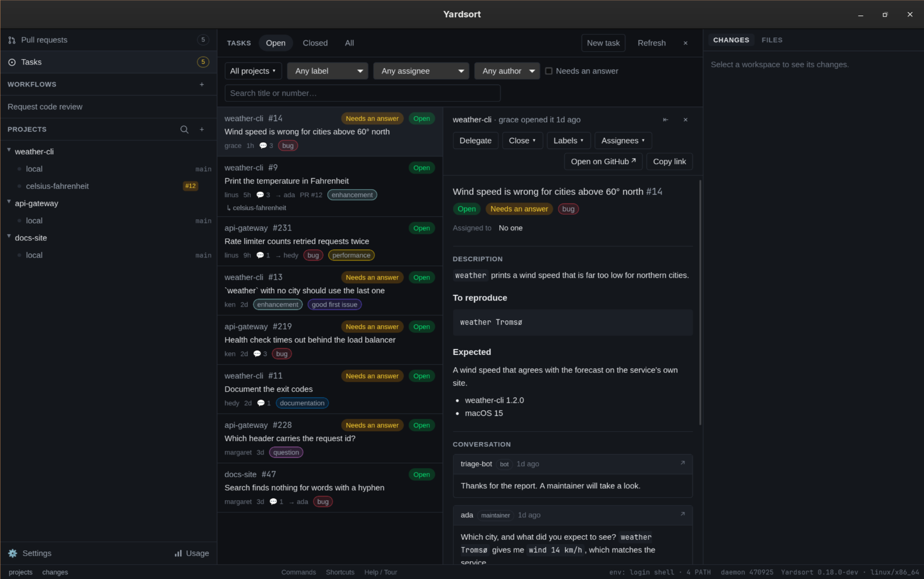Open the Request code review workflow
924x579 pixels.
click(x=108, y=107)
